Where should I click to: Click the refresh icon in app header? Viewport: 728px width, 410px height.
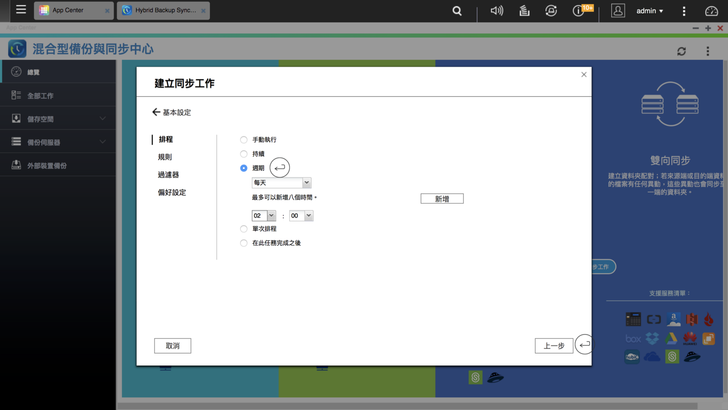pos(681,51)
